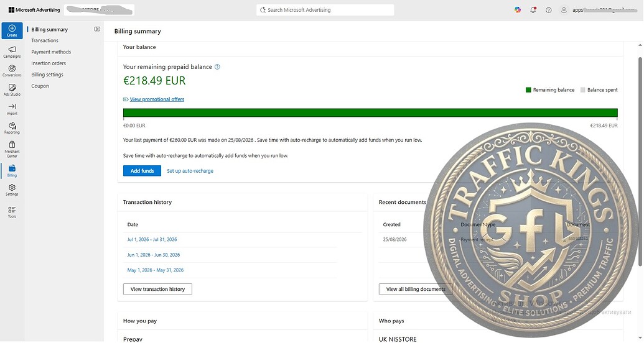Select the Billing wallet icon

point(12,168)
